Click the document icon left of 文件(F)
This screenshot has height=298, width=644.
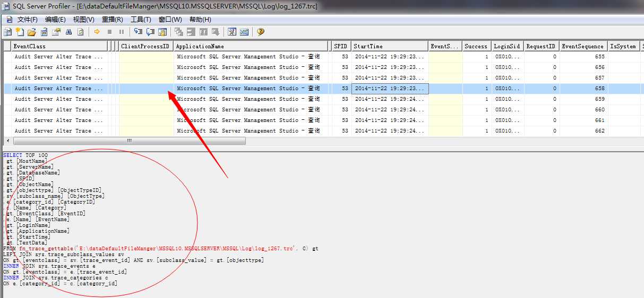point(8,20)
